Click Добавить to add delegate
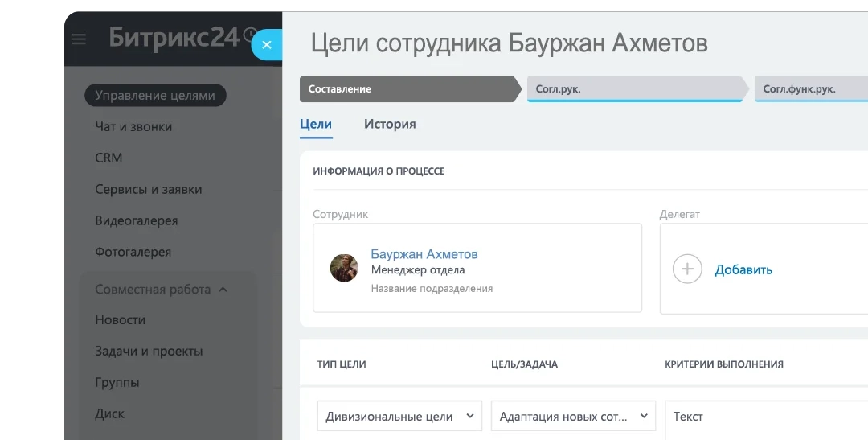The height and width of the screenshot is (440, 868). pyautogui.click(x=743, y=270)
